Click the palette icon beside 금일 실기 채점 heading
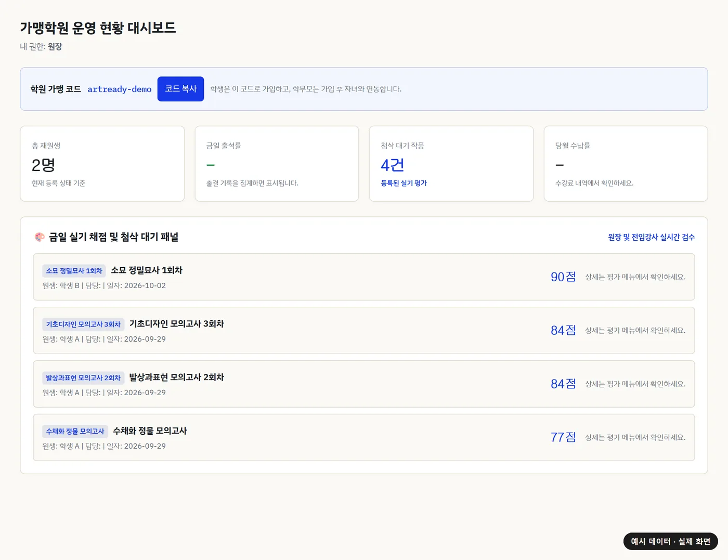Screen dimensions: 728x560 (40, 237)
